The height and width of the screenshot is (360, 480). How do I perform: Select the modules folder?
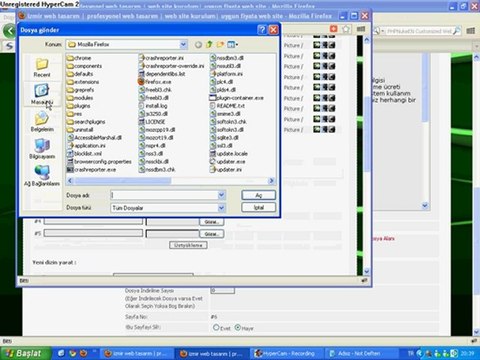tap(80, 98)
